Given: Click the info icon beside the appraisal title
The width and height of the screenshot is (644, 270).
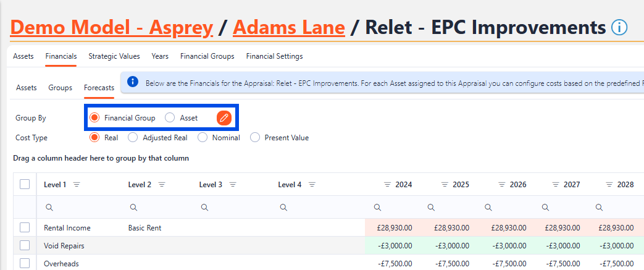Looking at the screenshot, I should 619,28.
